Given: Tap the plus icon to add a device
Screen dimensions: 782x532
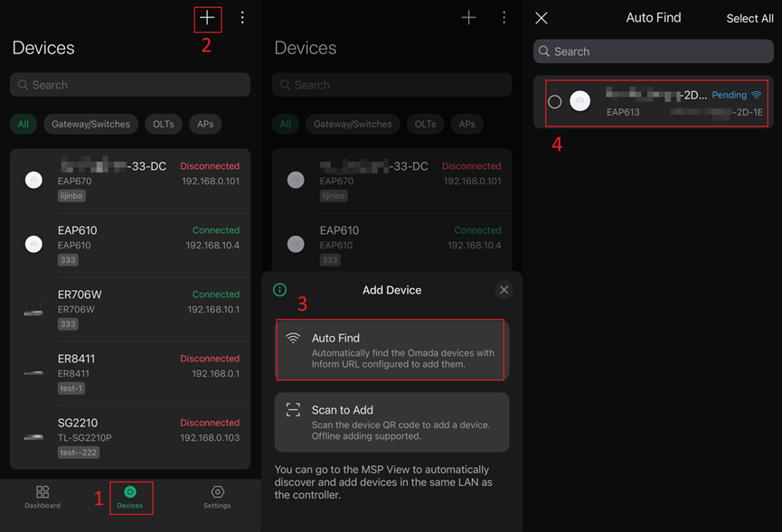Looking at the screenshot, I should click(207, 19).
